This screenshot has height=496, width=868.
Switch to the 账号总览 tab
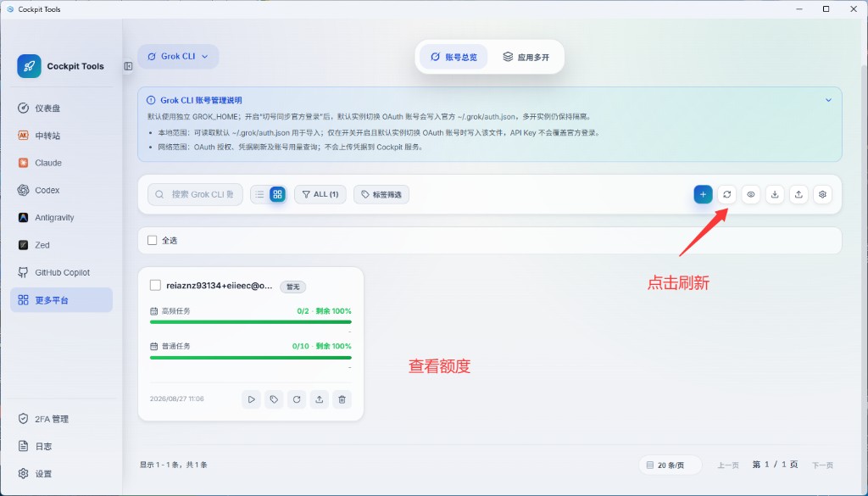tap(453, 57)
